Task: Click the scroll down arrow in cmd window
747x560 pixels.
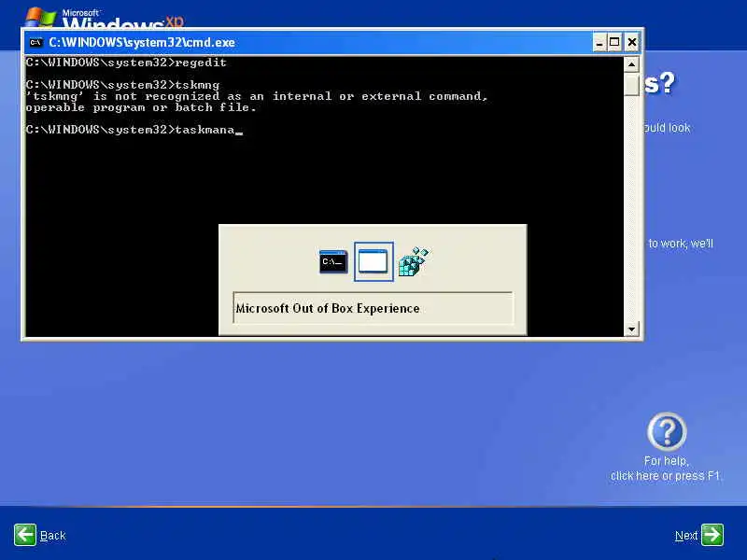Action: (x=631, y=329)
